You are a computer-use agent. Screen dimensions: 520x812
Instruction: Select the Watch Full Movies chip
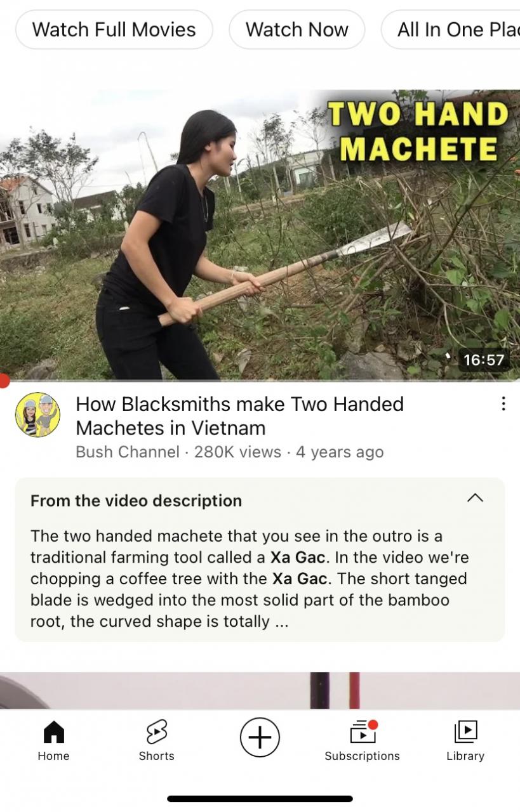tap(114, 29)
